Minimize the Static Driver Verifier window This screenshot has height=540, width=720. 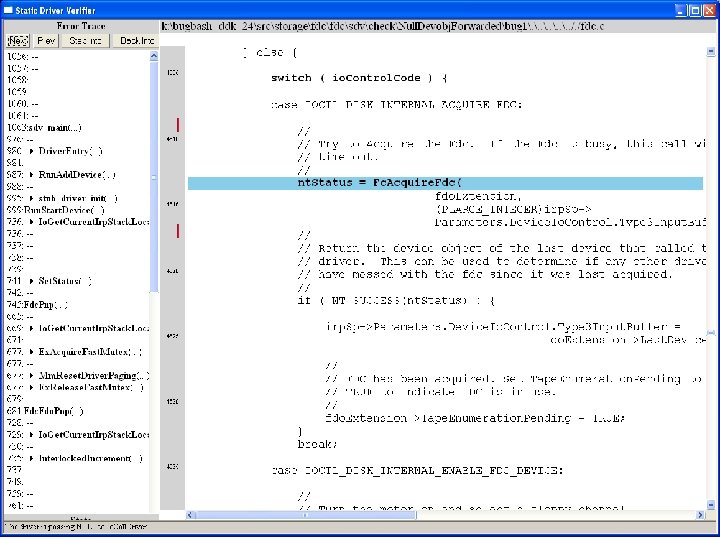point(682,10)
